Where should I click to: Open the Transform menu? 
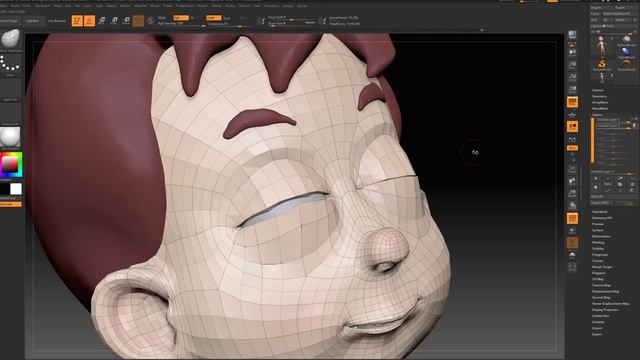pos(271,6)
